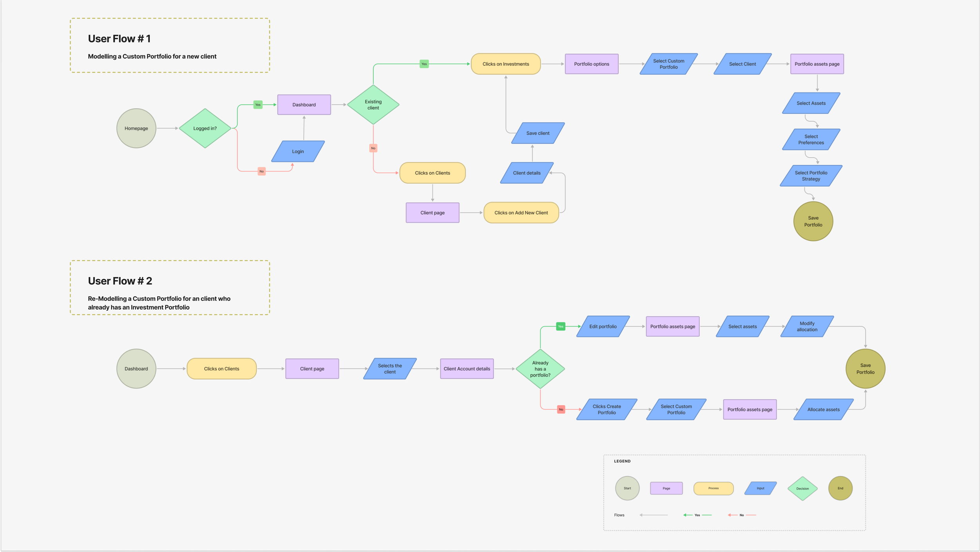Select the Homepage start circle
Screen dimensions: 980x552
[136, 128]
